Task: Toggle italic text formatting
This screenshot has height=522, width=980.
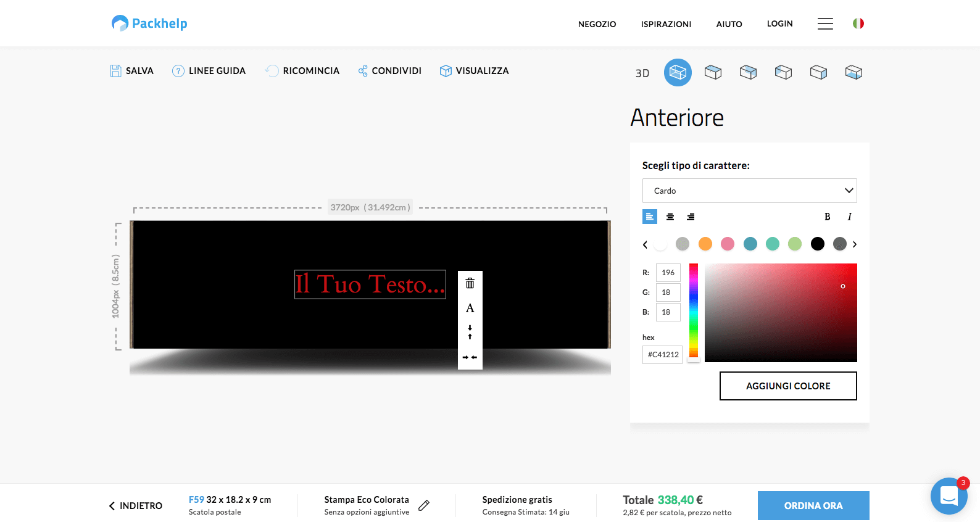Action: tap(849, 217)
